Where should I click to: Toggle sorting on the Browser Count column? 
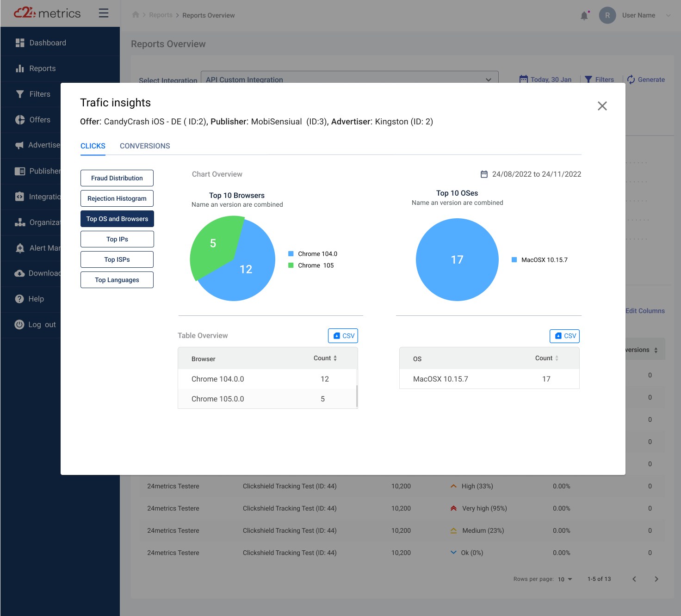[335, 358]
